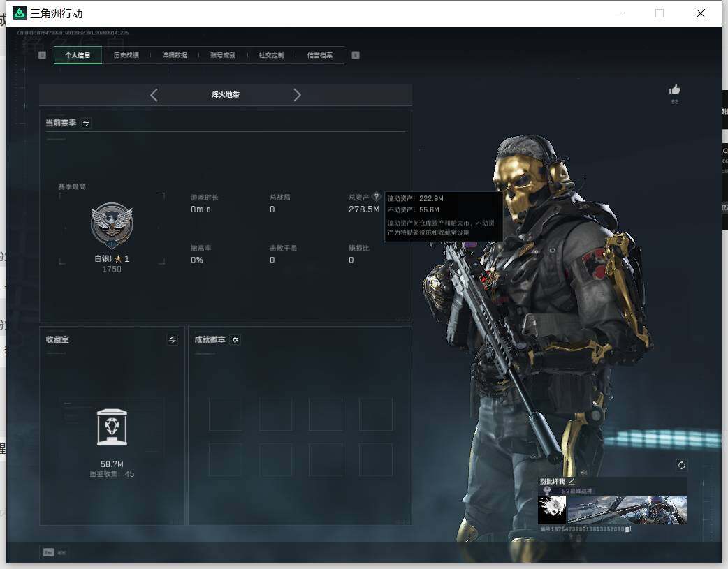Viewport: 728px width, 569px height.
Task: Edit the nickname 别批评我 with the pencil icon
Action: [x=572, y=481]
